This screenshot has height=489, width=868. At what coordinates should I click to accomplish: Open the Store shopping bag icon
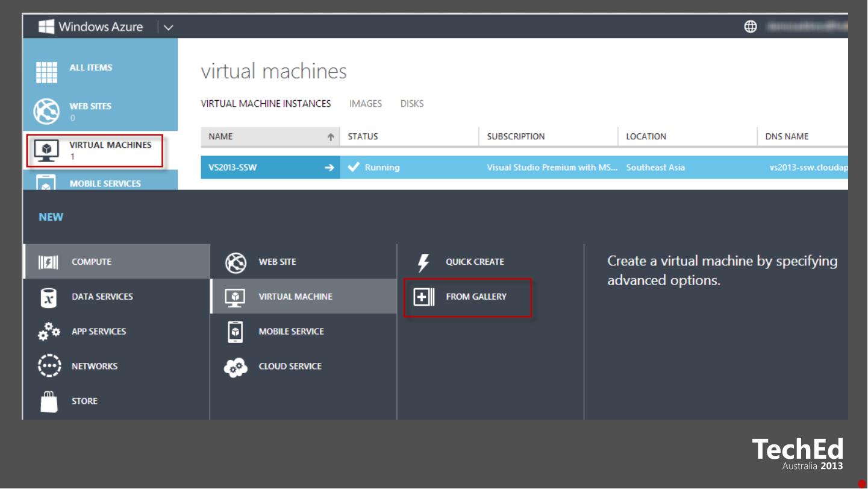(x=49, y=402)
